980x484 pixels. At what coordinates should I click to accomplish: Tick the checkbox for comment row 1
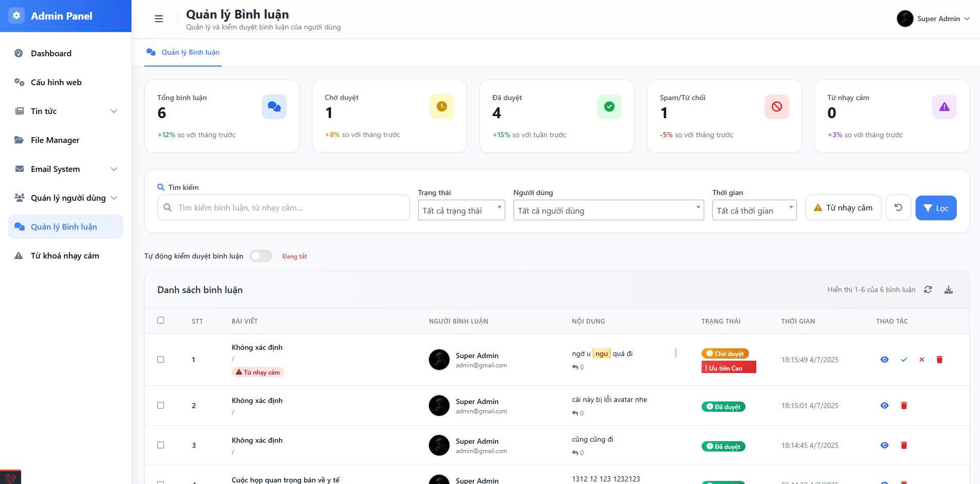[161, 360]
